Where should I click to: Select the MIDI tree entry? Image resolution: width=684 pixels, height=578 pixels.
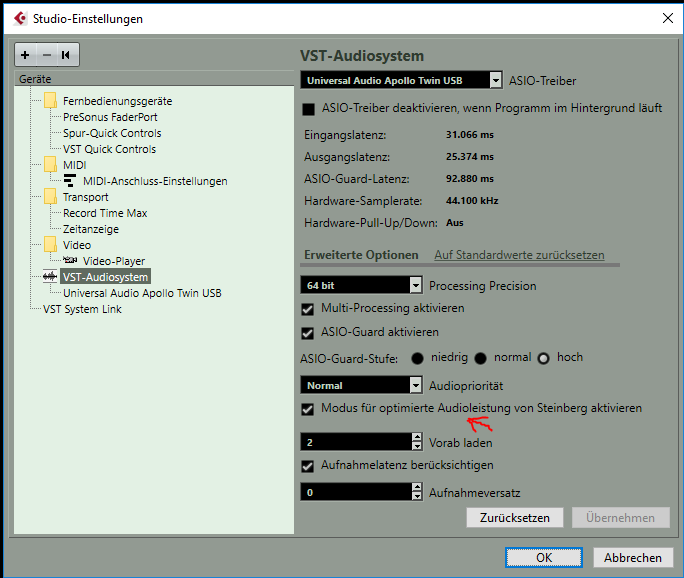(x=75, y=165)
